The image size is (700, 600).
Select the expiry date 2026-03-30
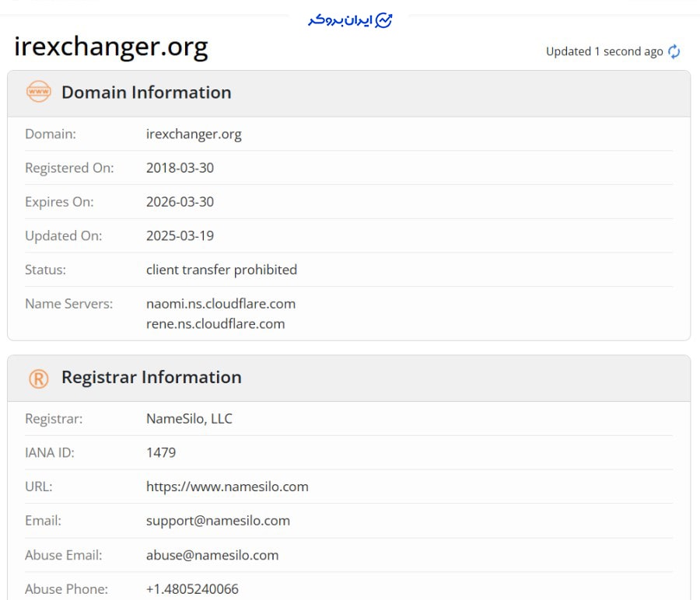pyautogui.click(x=180, y=201)
